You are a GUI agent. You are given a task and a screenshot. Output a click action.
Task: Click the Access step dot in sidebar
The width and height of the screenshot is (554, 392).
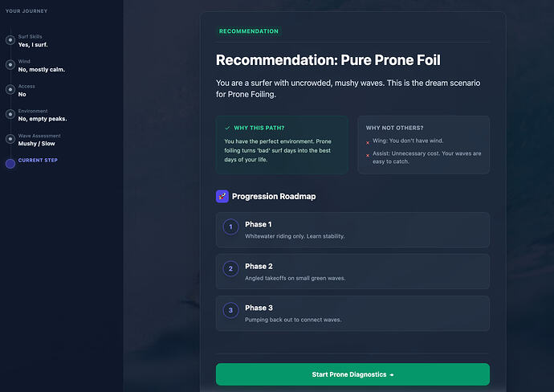point(10,90)
